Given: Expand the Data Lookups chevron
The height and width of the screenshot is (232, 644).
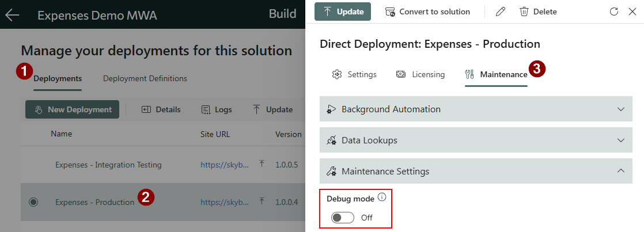Looking at the screenshot, I should click(x=620, y=140).
